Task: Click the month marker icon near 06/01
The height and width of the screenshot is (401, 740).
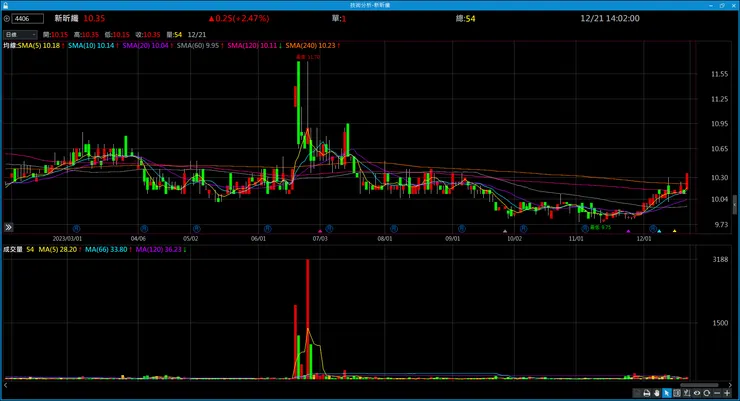Action: pos(268,229)
